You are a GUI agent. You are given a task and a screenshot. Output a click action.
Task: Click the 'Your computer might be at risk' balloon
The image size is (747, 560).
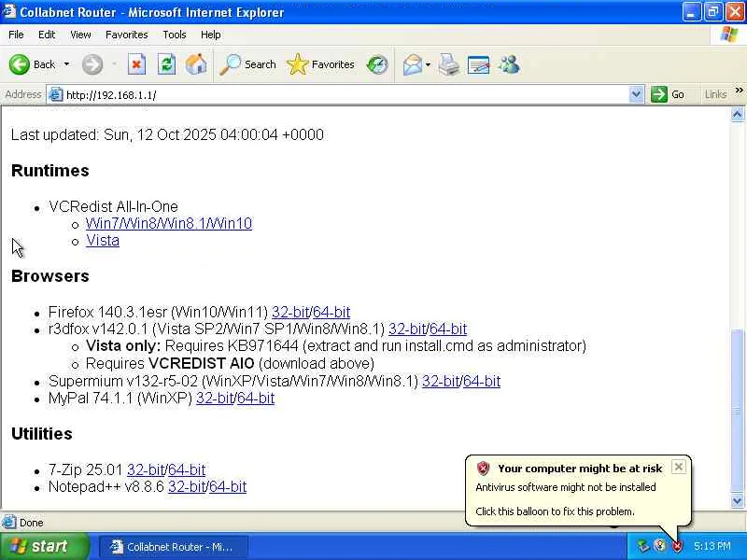point(578,491)
